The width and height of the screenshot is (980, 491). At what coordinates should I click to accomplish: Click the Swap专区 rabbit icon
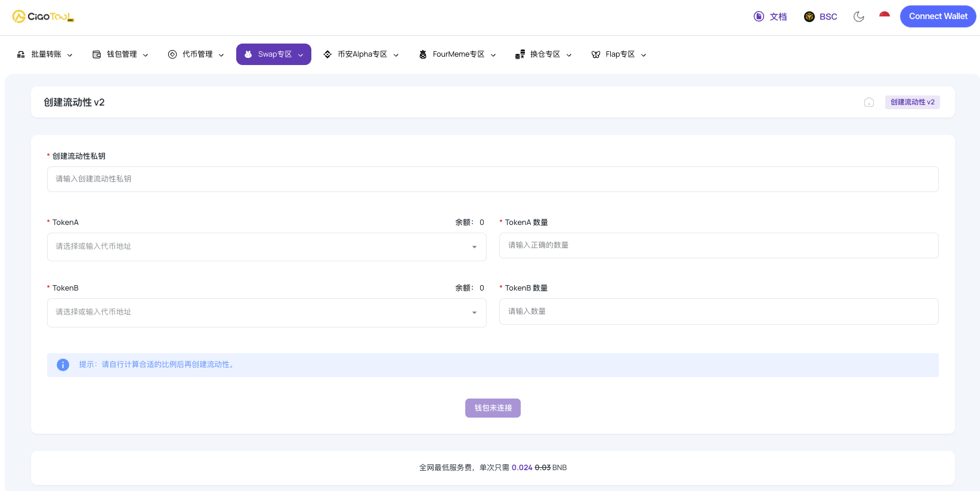click(x=248, y=54)
